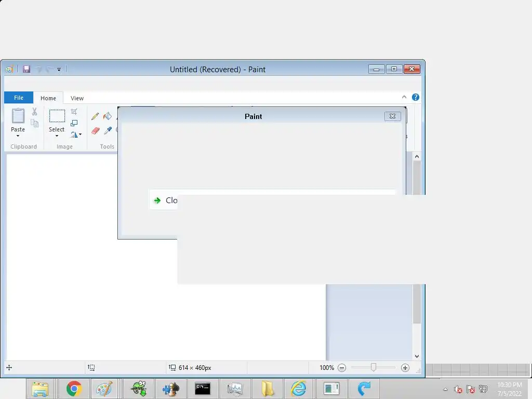This screenshot has width=532, height=399.
Task: Open the performance monitor taskbar icon
Action: tap(235, 389)
